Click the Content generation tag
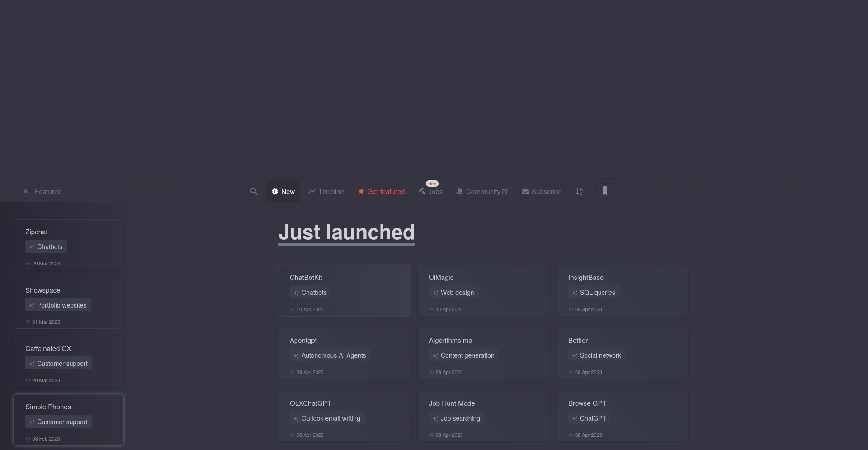The width and height of the screenshot is (868, 450). pos(464,355)
